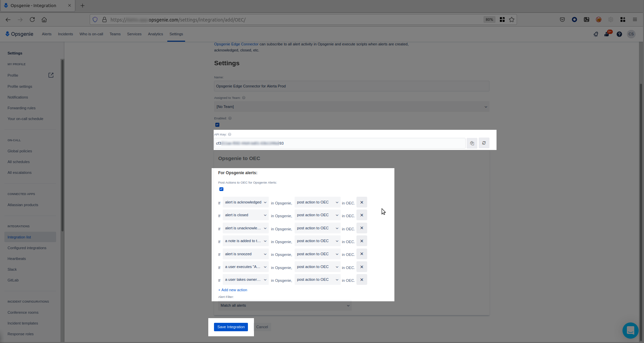Open the Alerts menu
The width and height of the screenshot is (644, 343).
pyautogui.click(x=47, y=34)
